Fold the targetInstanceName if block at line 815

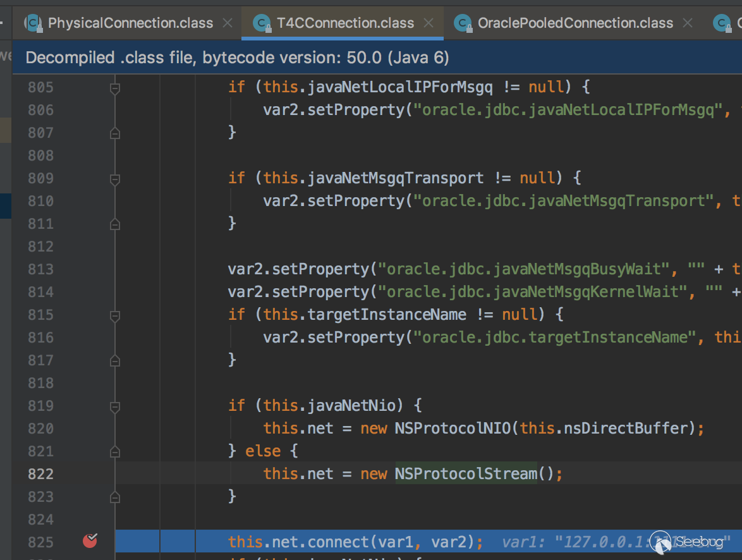(115, 315)
